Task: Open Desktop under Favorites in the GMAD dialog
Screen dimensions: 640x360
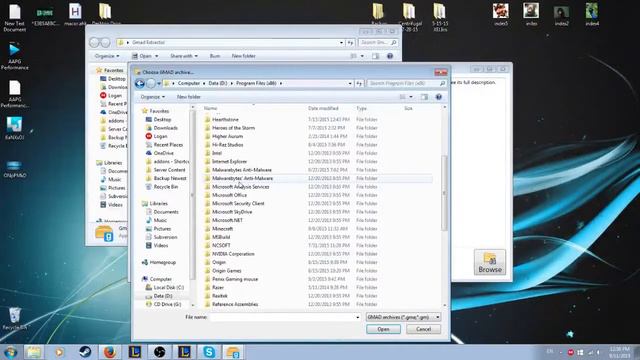Action: (162, 120)
